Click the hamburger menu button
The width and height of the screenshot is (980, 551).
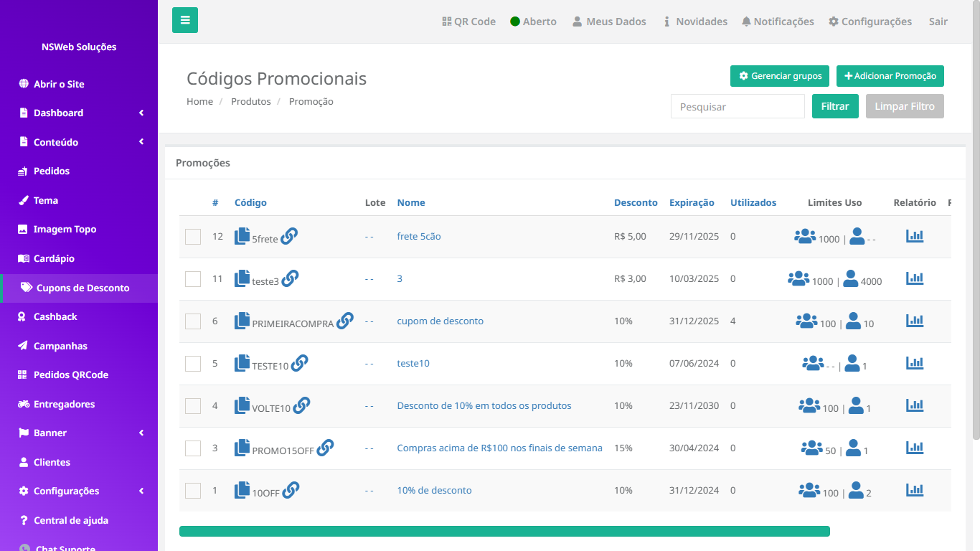click(185, 20)
